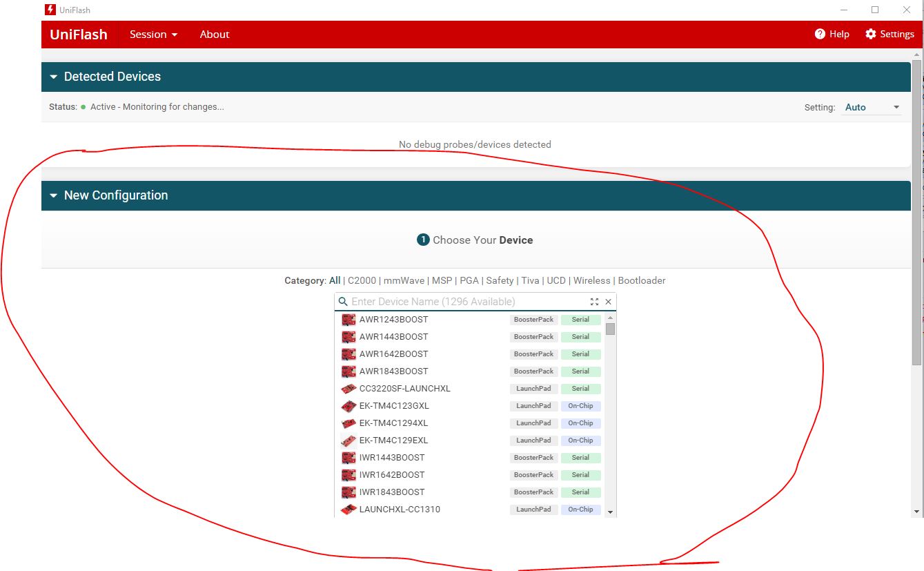Pick the AWR1843BOOST board icon
924x571 pixels.
click(x=348, y=371)
